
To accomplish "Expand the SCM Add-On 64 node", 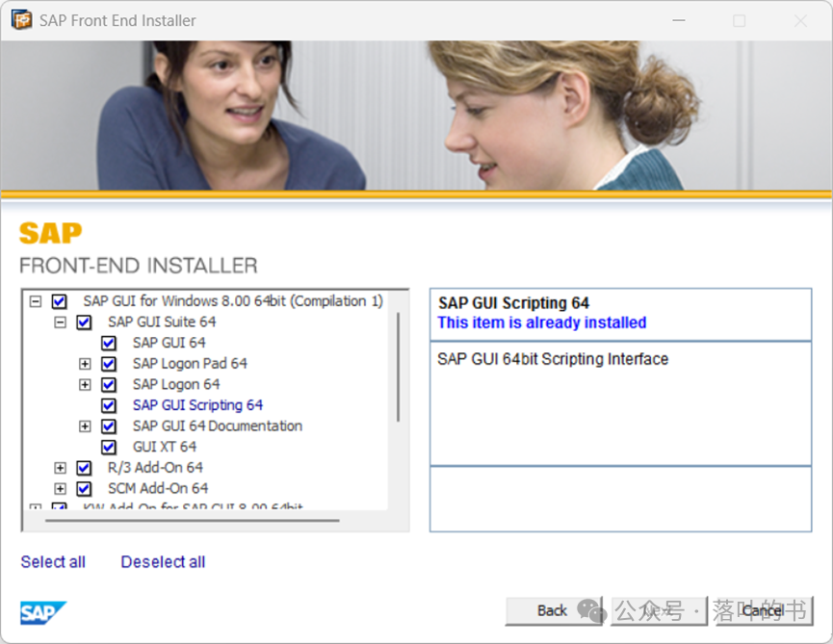I will point(61,488).
